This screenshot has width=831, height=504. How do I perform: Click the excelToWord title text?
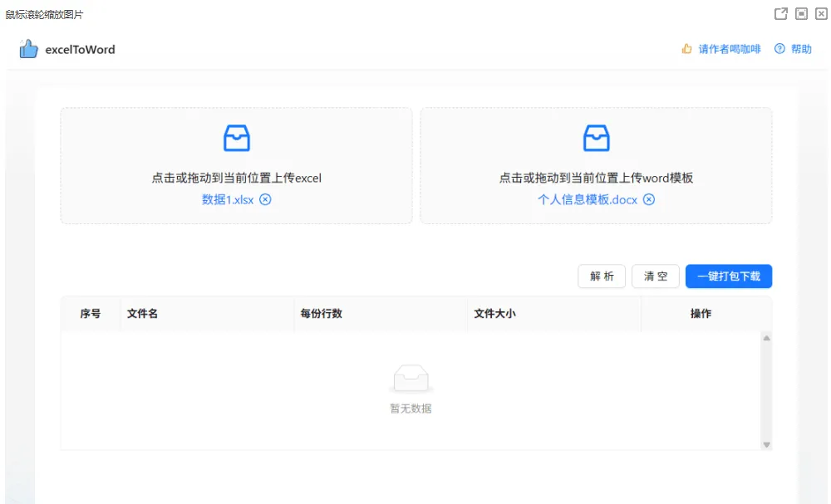pos(80,50)
